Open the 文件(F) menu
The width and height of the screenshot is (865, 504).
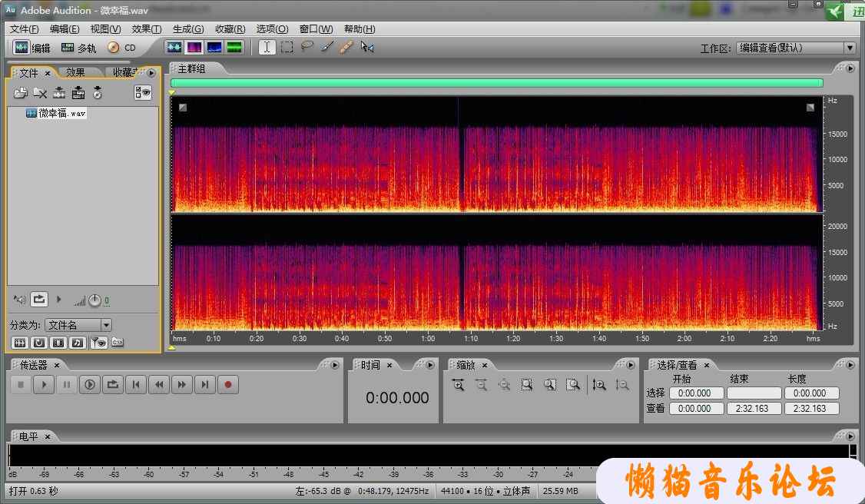(x=25, y=28)
